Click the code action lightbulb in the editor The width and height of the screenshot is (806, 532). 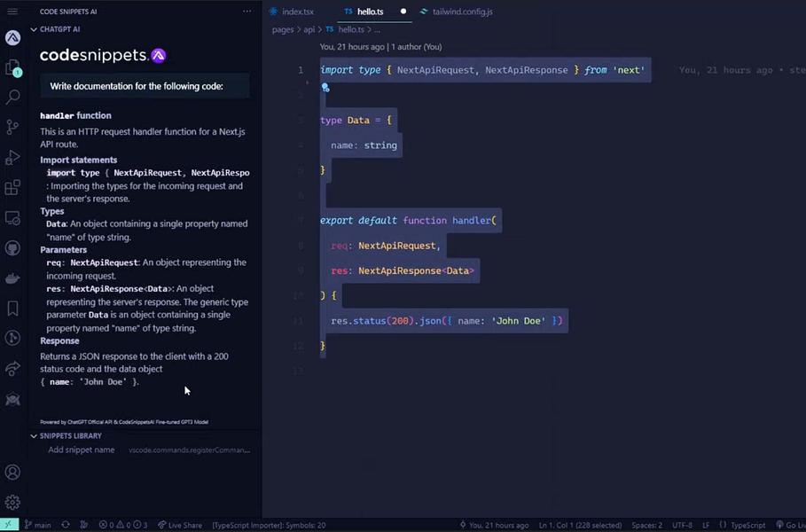coord(325,88)
